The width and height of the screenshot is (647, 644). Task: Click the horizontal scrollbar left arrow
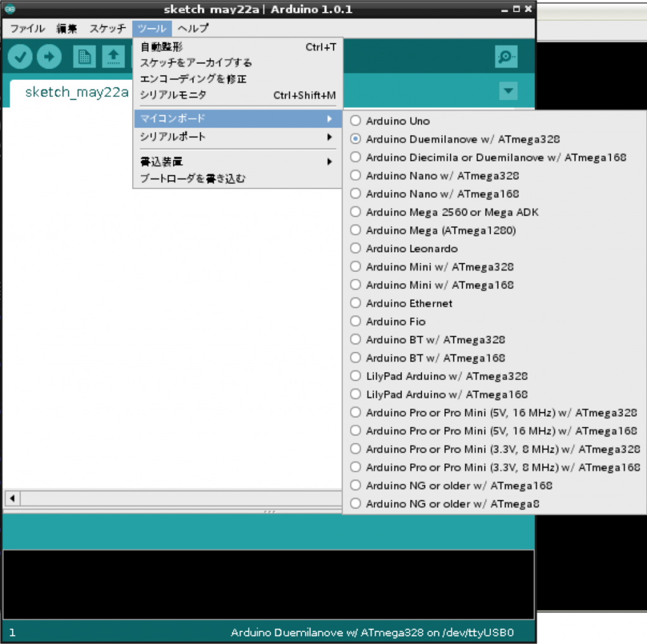(11, 498)
